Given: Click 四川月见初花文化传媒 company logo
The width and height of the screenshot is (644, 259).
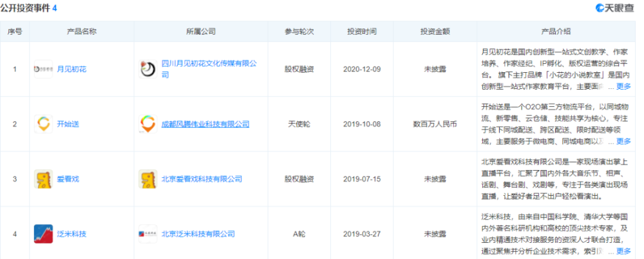Looking at the screenshot, I should pos(148,69).
